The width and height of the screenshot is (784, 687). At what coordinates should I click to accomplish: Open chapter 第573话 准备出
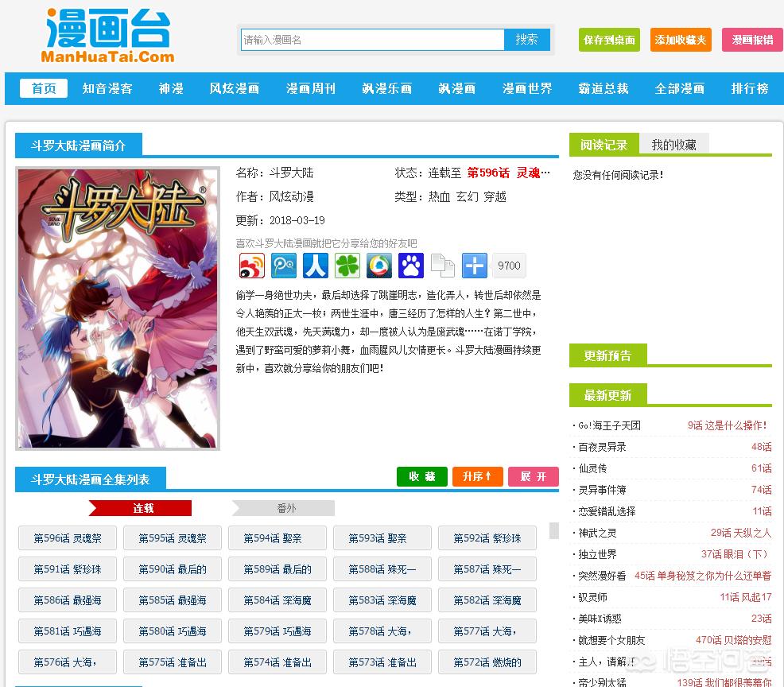[x=382, y=662]
